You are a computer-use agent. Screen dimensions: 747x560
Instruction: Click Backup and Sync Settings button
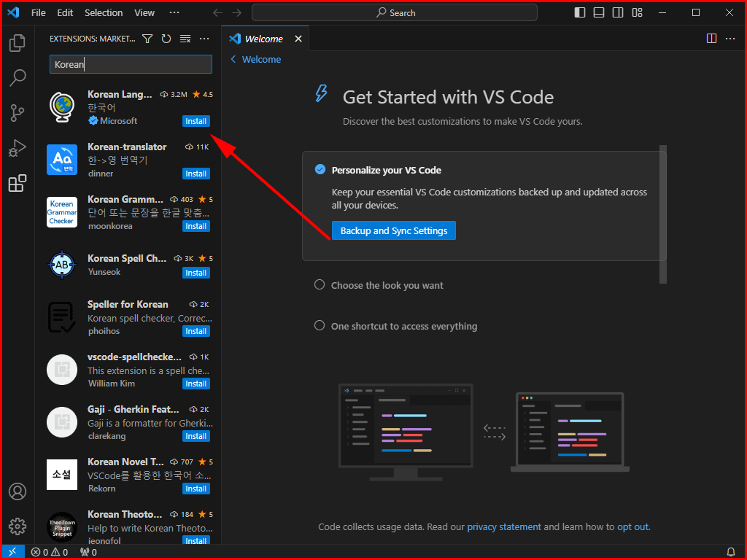click(393, 230)
